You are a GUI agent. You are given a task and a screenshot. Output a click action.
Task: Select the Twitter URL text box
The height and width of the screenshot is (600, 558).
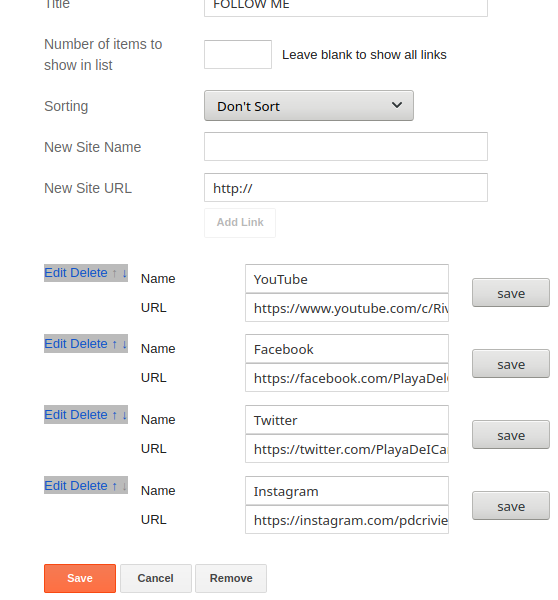(x=347, y=448)
